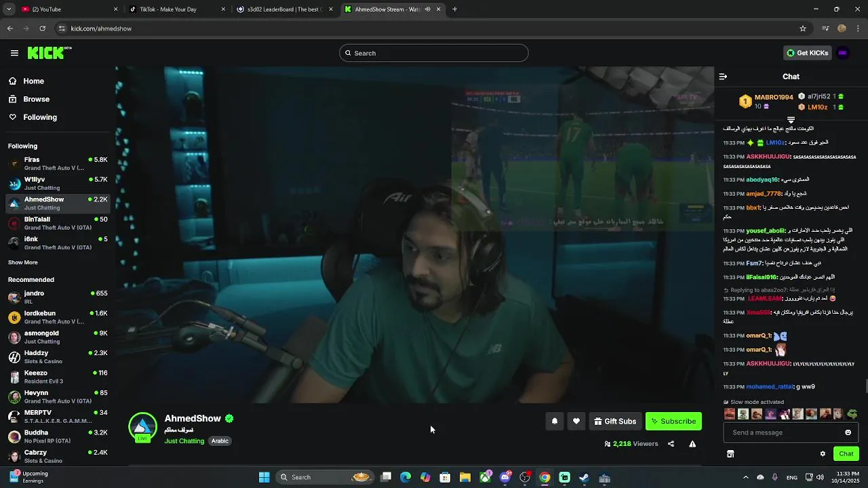Open Chrome three-dot menu
Viewport: 868px width, 488px height.
pos(859,28)
